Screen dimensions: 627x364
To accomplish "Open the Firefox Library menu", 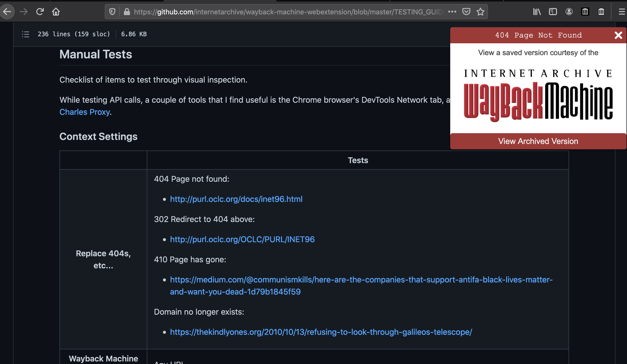I will pyautogui.click(x=537, y=12).
